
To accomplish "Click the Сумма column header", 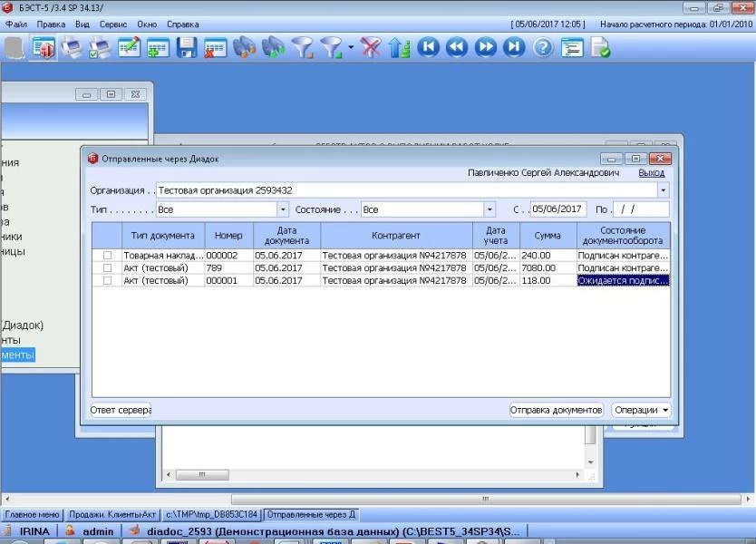I will pos(548,236).
